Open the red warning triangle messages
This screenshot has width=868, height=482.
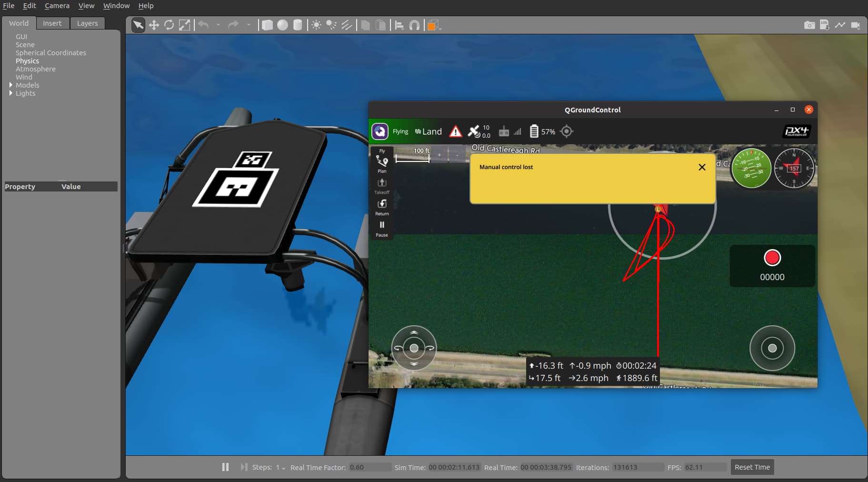(x=456, y=131)
